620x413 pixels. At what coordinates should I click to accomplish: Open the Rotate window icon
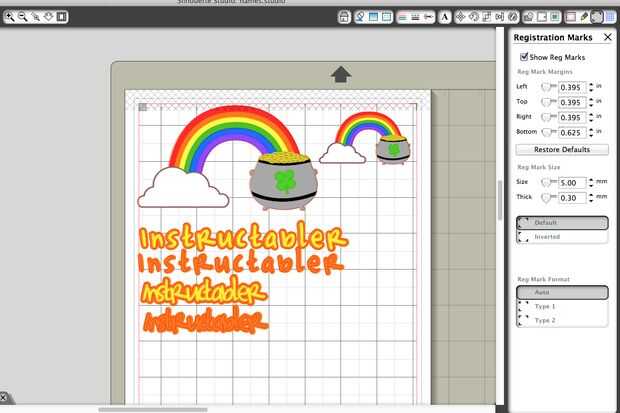click(474, 17)
